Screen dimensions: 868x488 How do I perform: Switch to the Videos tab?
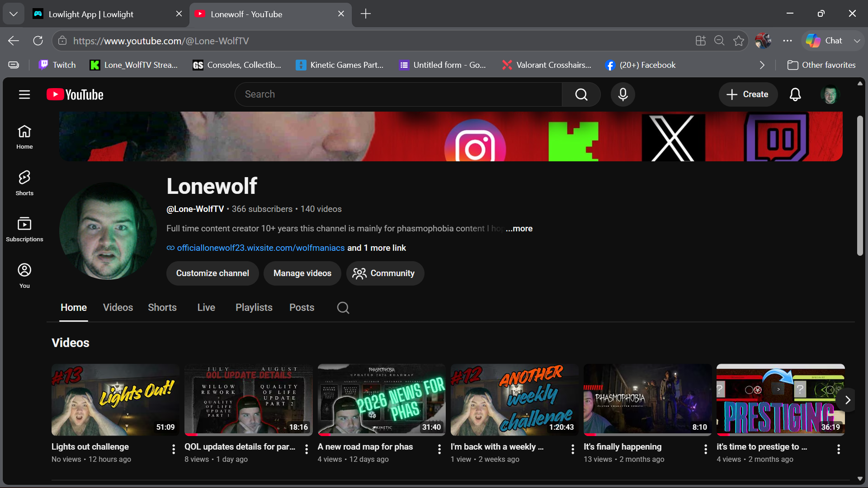coord(118,308)
